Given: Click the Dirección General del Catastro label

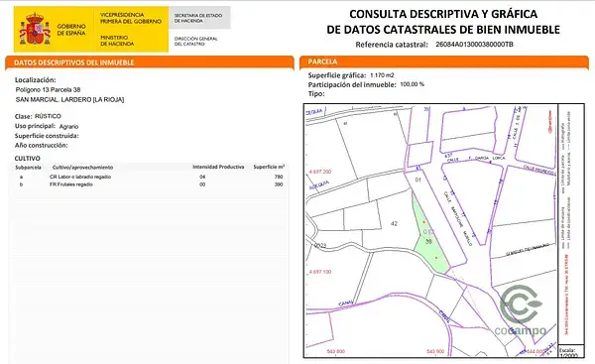Looking at the screenshot, I should coord(195,41).
